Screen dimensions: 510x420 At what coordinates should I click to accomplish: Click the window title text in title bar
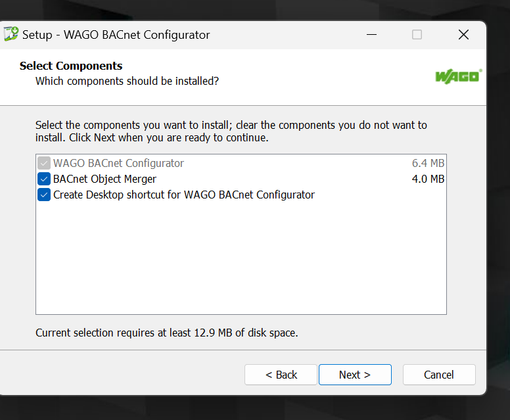point(116,34)
